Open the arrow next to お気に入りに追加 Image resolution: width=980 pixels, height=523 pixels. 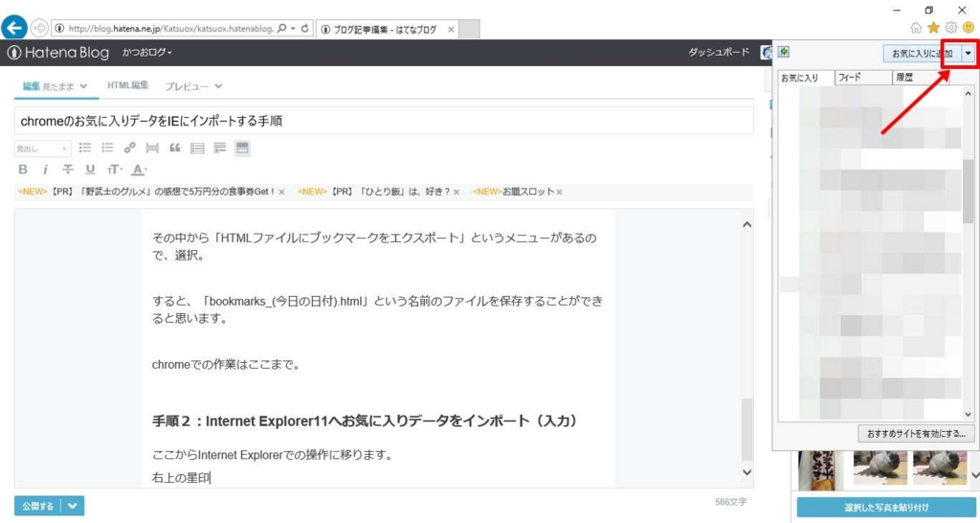[x=968, y=54]
